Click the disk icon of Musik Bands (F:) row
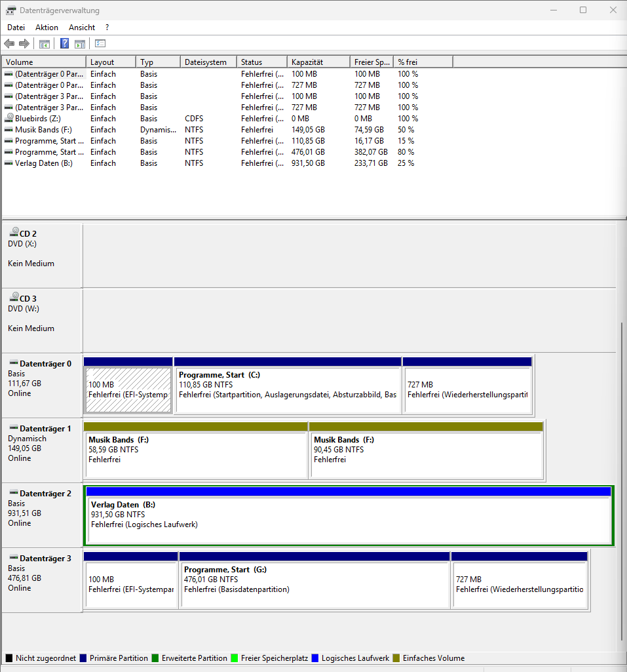Image resolution: width=627 pixels, height=672 pixels. 9,129
